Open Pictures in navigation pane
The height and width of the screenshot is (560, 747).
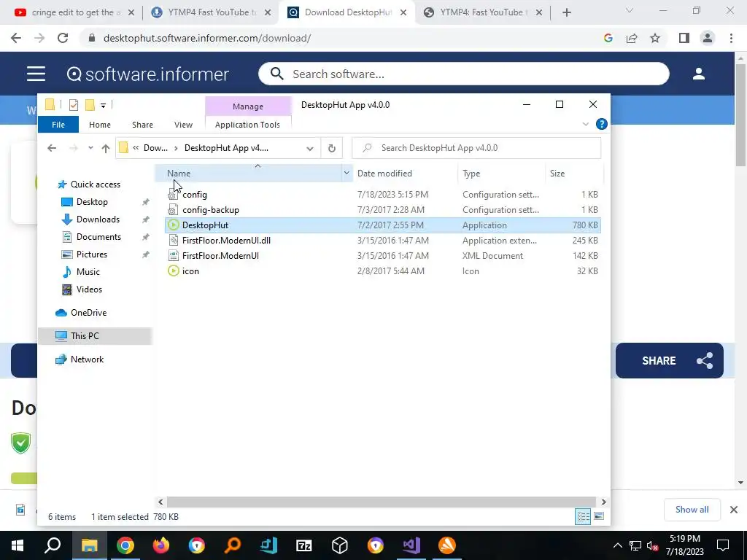pos(91,254)
